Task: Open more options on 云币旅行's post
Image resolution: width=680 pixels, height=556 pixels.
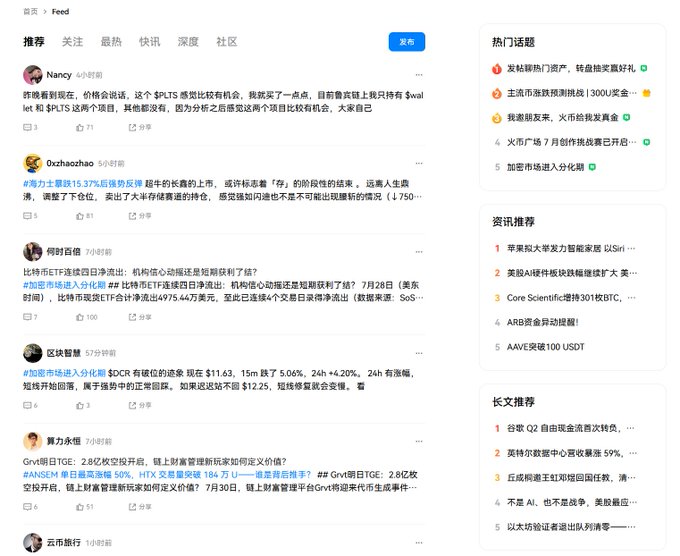Action: click(418, 543)
